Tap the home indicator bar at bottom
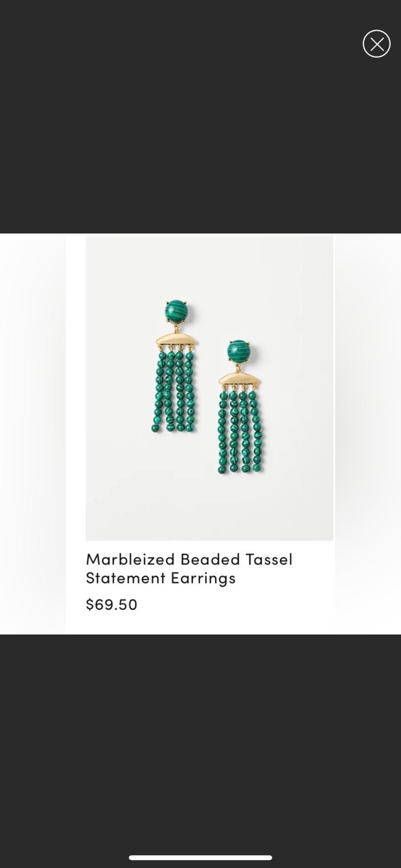This screenshot has height=868, width=401. tap(200, 858)
